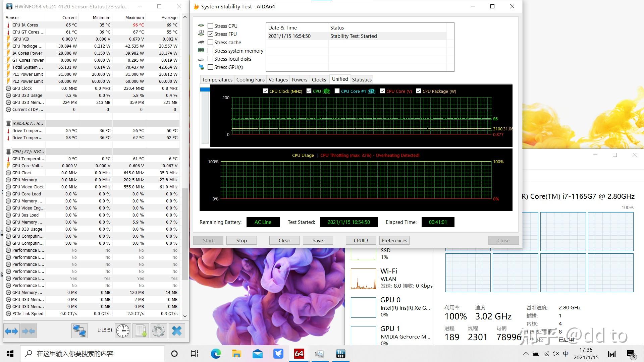Click the AIDA64 flame title icon

point(196,6)
